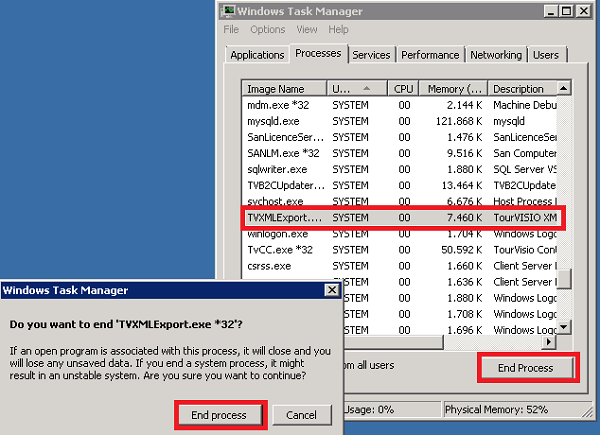Click the vertical scrollbar up arrow

tap(564, 88)
